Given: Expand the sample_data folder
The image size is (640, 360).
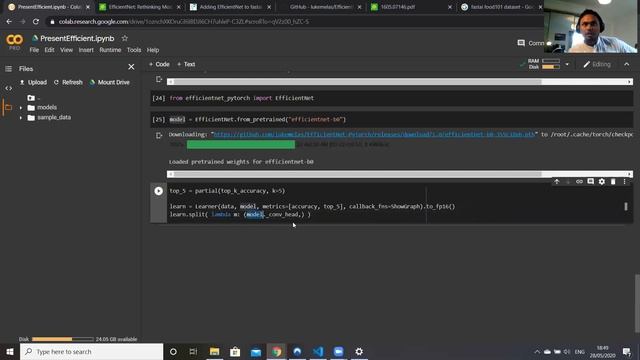Looking at the screenshot, I should pos(20,118).
